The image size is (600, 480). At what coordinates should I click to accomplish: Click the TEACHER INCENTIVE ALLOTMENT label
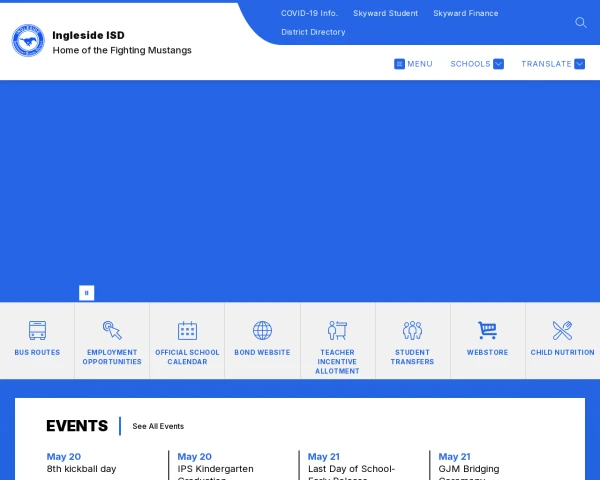(338, 362)
